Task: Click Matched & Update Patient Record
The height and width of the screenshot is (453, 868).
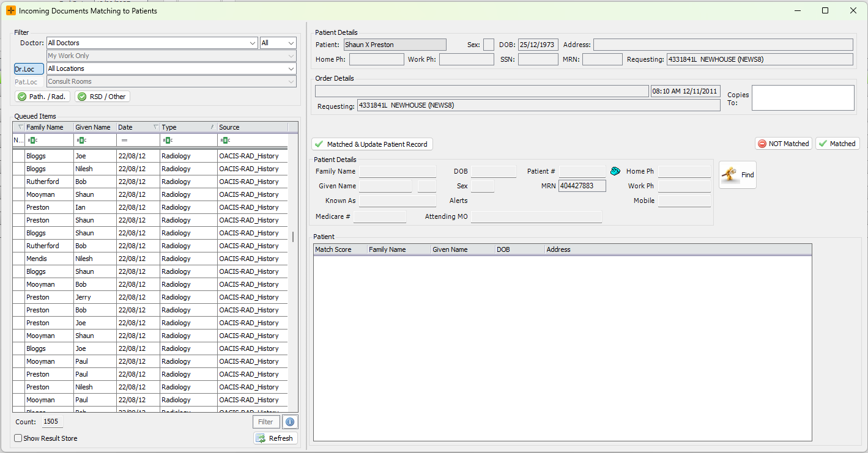Action: 371,144
